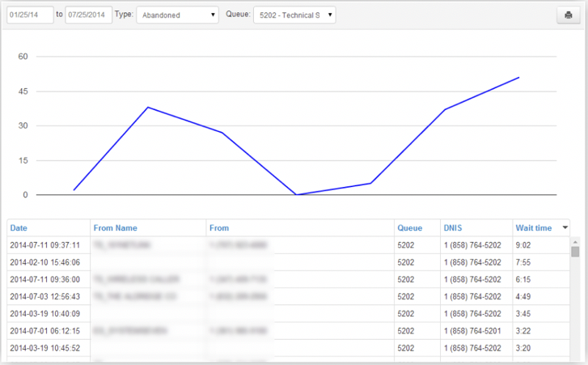This screenshot has height=365, width=588.
Task: Sort table by Date column header
Action: click(x=19, y=228)
